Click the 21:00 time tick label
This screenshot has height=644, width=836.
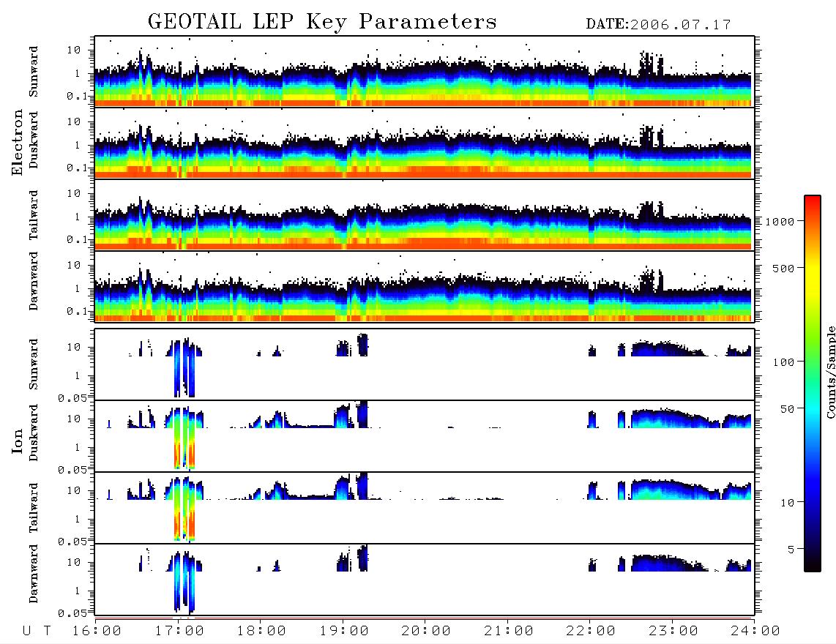(x=509, y=632)
